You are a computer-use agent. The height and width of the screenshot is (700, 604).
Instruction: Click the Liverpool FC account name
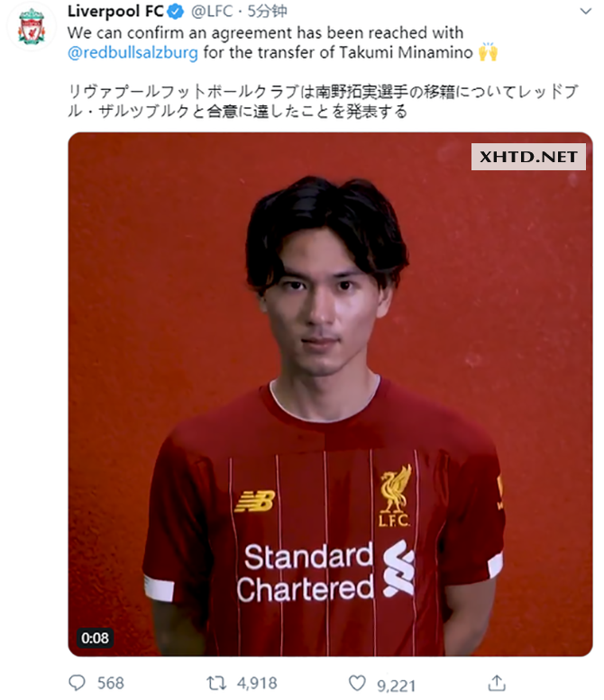coord(115,11)
